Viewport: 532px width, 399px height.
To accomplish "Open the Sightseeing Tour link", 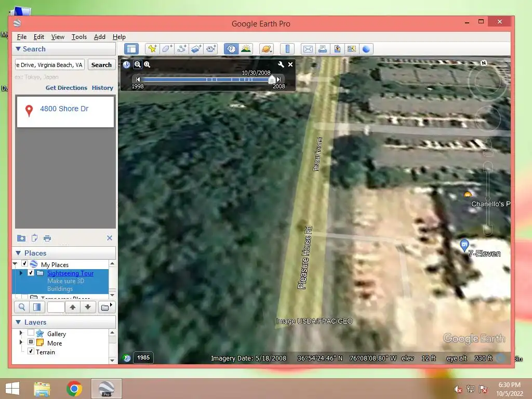I will pos(70,273).
